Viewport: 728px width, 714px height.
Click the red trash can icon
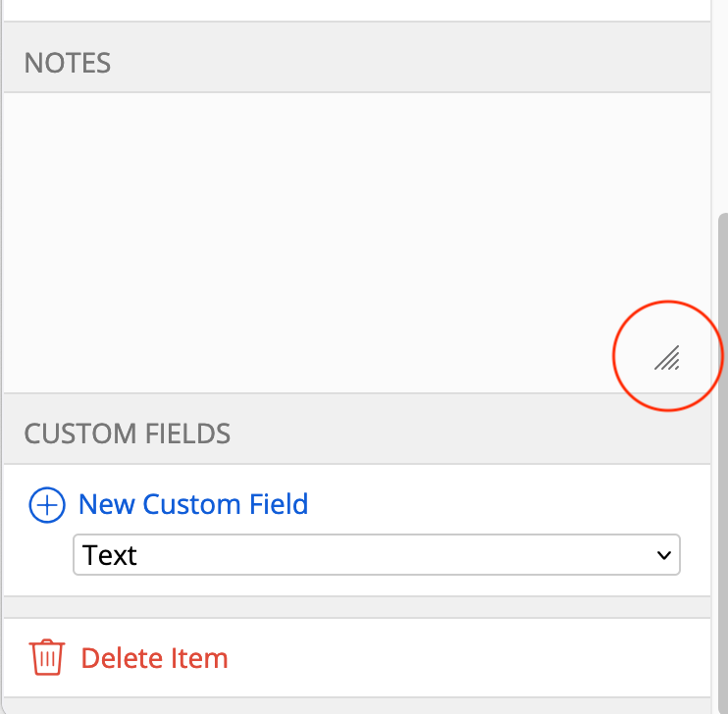tap(47, 657)
